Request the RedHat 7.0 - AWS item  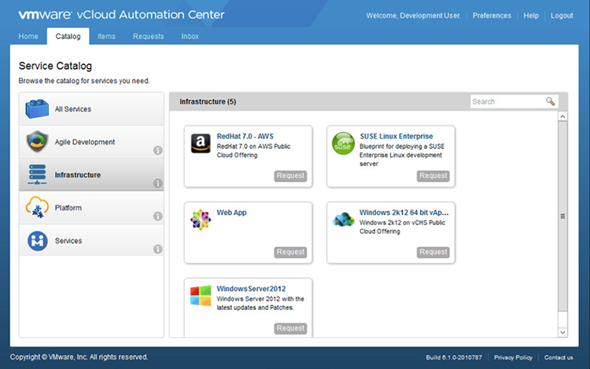[x=290, y=176]
